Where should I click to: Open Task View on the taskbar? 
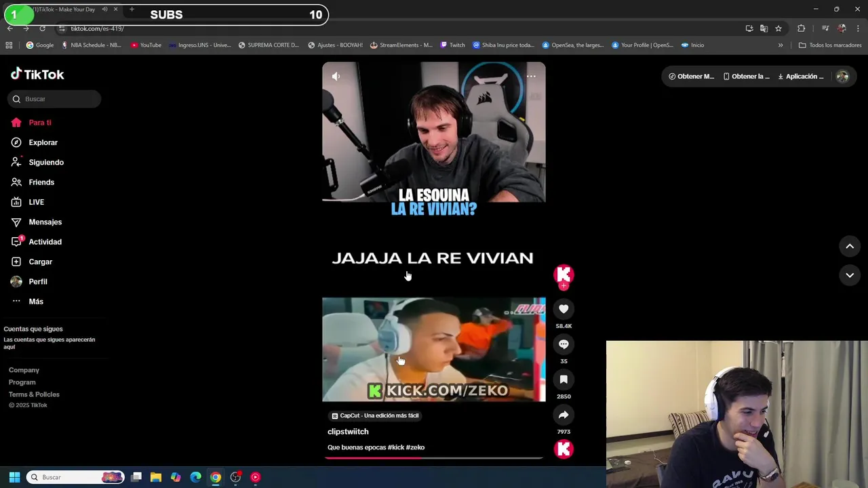[x=136, y=477]
